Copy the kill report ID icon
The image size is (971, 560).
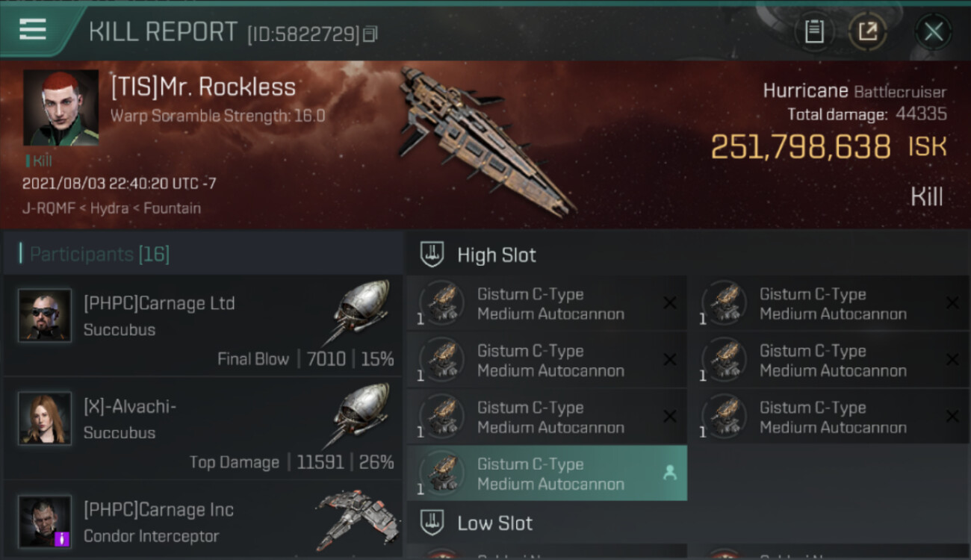click(x=370, y=34)
